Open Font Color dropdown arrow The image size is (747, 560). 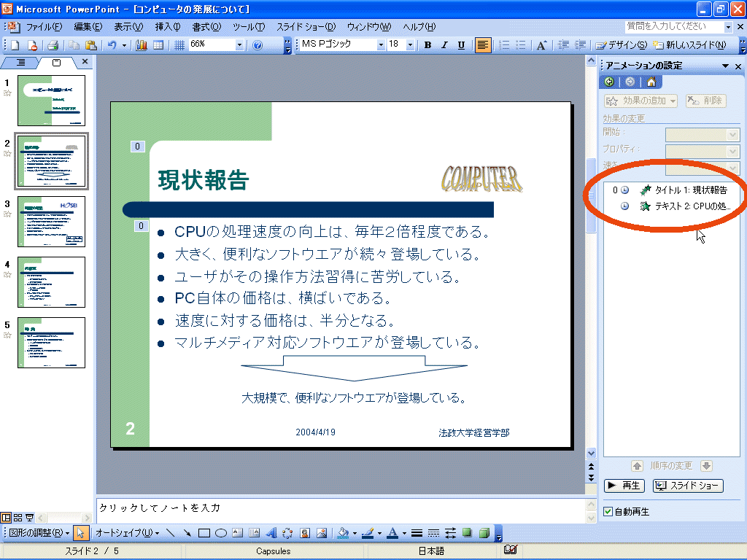404,533
